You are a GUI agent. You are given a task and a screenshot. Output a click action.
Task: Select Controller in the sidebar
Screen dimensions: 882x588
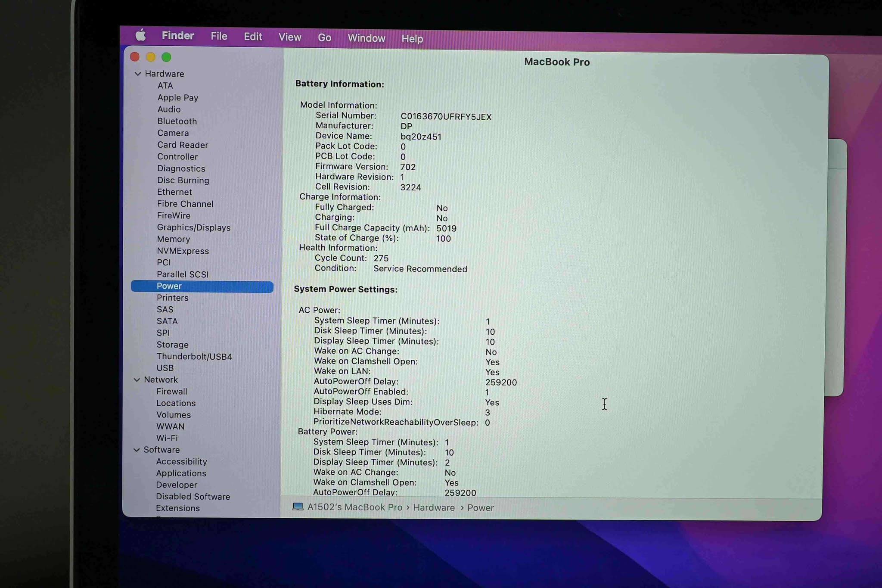pos(177,157)
